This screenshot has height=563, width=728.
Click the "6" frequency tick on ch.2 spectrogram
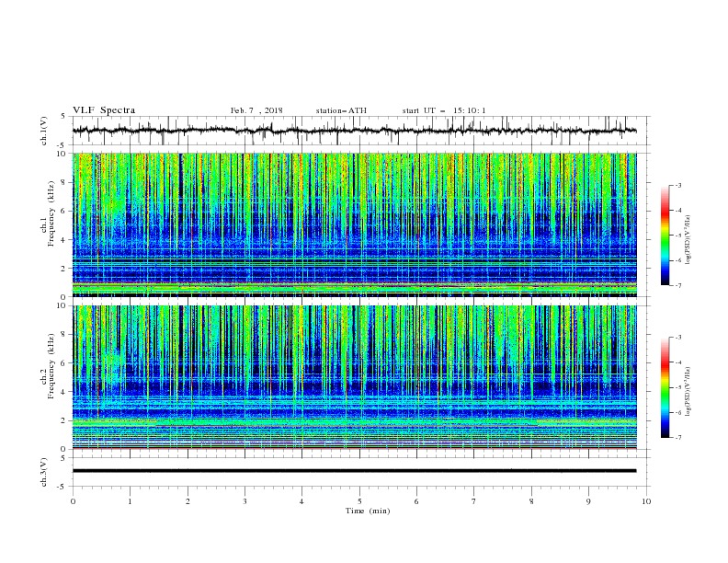[64, 363]
